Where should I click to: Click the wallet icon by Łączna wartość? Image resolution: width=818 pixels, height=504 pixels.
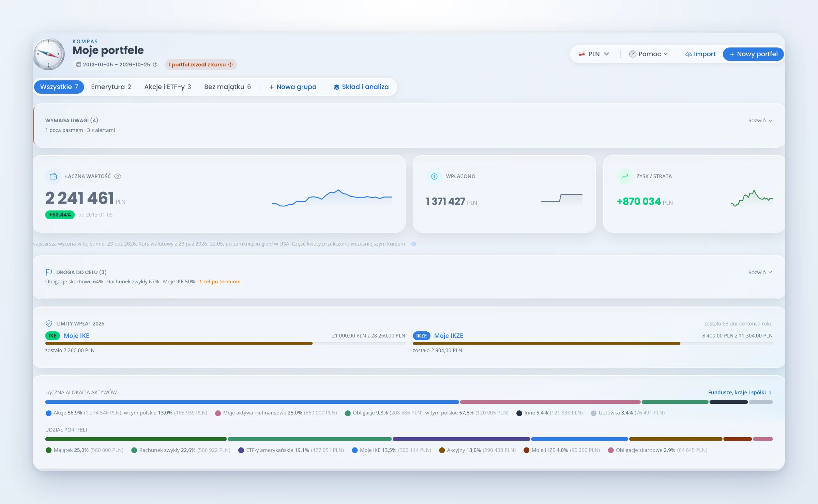click(x=53, y=176)
